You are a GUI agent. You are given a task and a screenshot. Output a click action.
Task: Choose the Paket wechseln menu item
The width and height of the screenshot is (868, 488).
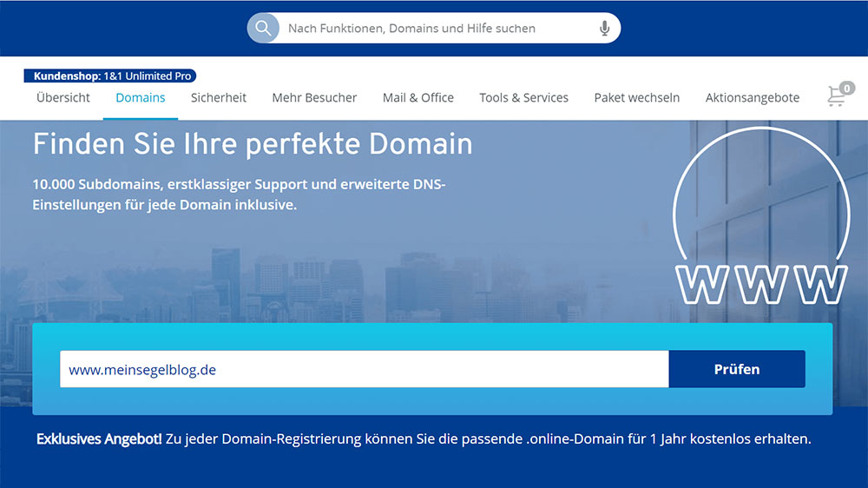636,98
